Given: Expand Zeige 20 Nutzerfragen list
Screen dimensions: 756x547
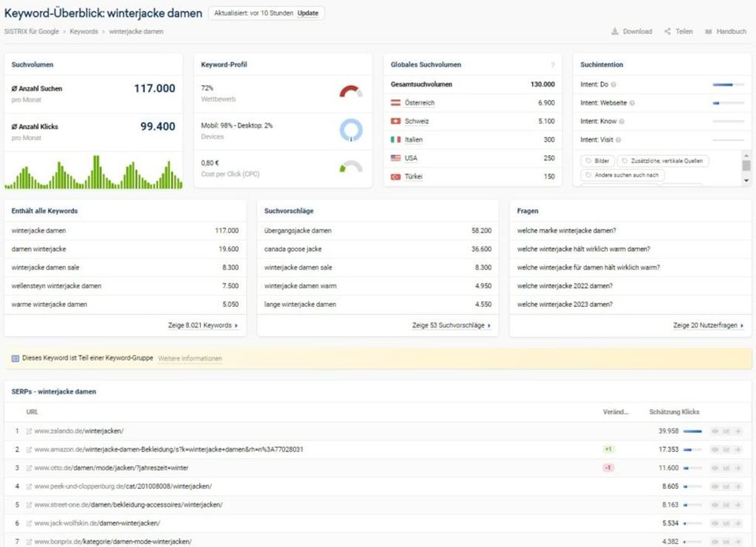Looking at the screenshot, I should [708, 325].
